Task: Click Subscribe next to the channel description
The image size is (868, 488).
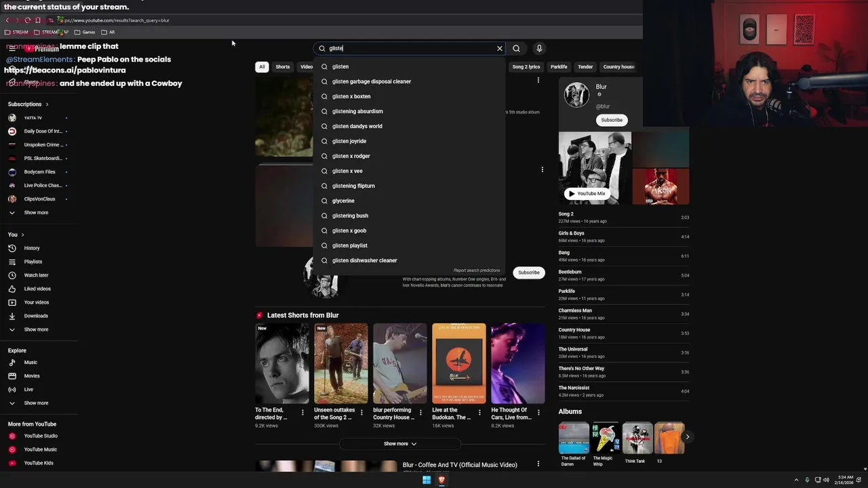Action: 529,272
